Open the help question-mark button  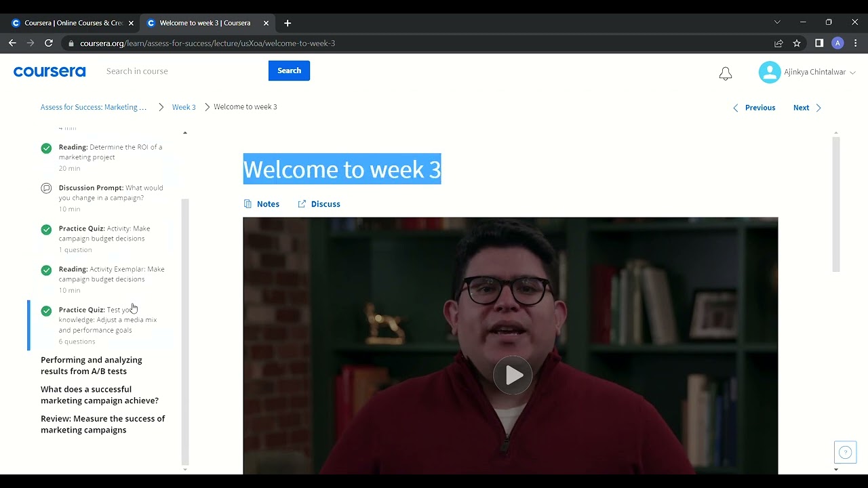(x=845, y=452)
